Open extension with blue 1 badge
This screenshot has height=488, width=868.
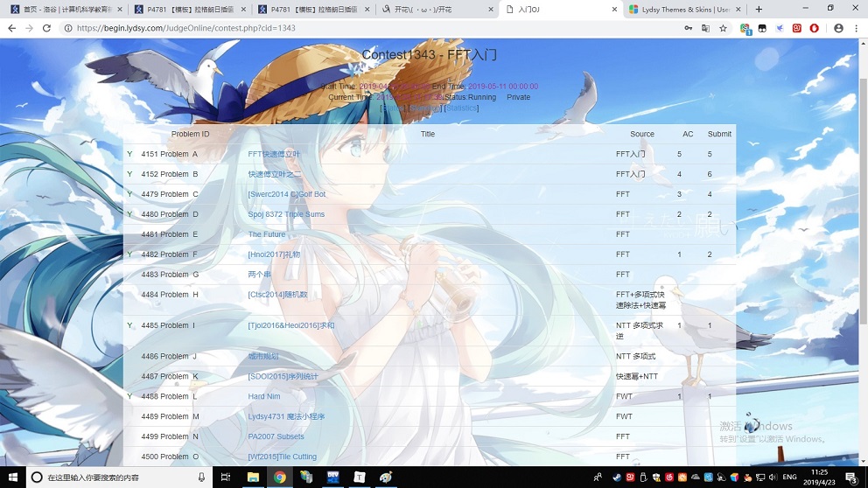coord(745,29)
